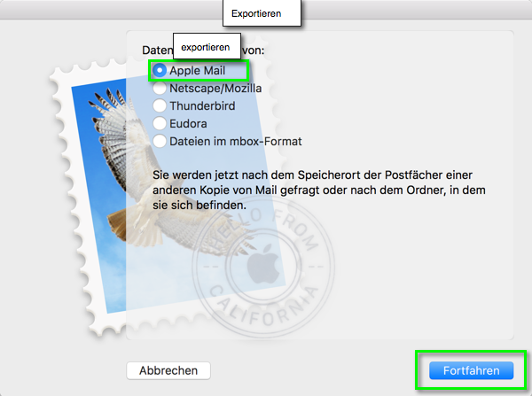Image resolution: width=532 pixels, height=396 pixels.
Task: Select the Apple Mail radio button
Action: coord(160,71)
